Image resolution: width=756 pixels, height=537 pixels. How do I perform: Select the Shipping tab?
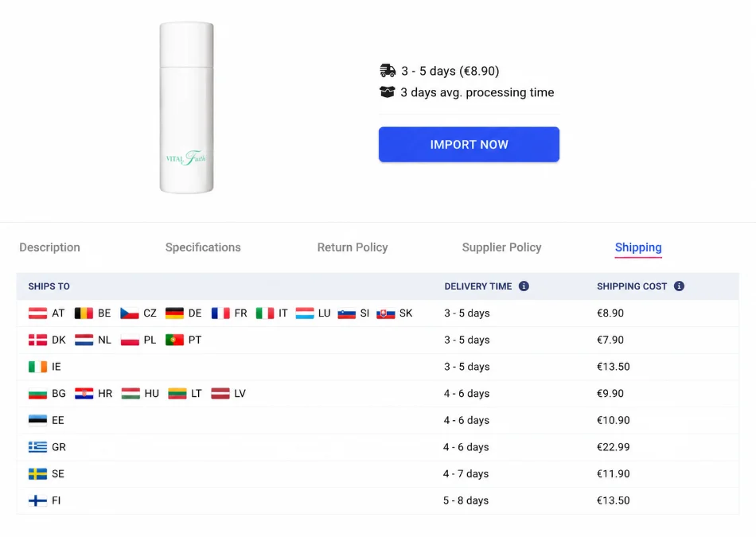638,247
